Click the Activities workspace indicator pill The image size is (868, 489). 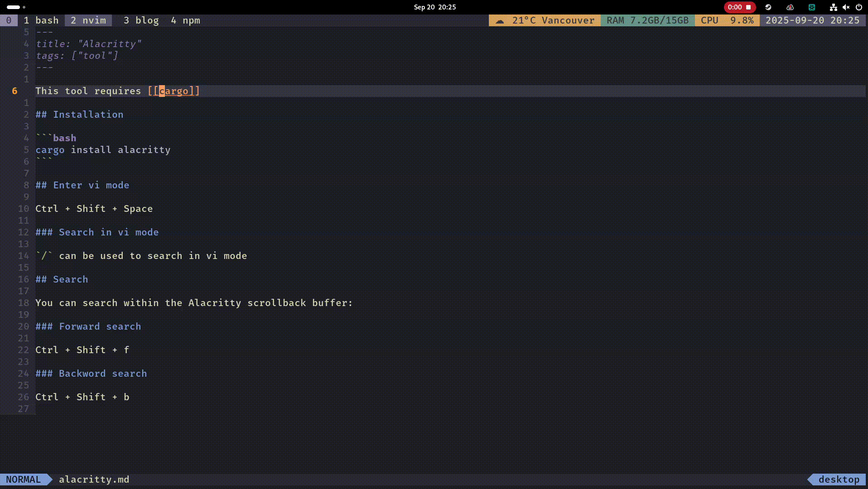[x=14, y=7]
